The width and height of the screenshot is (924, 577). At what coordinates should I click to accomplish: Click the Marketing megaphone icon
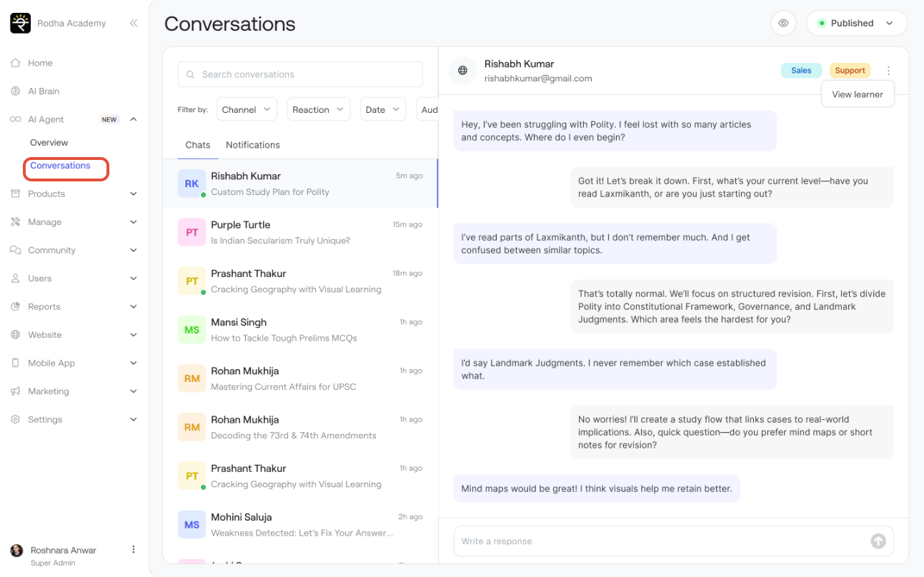click(x=15, y=391)
